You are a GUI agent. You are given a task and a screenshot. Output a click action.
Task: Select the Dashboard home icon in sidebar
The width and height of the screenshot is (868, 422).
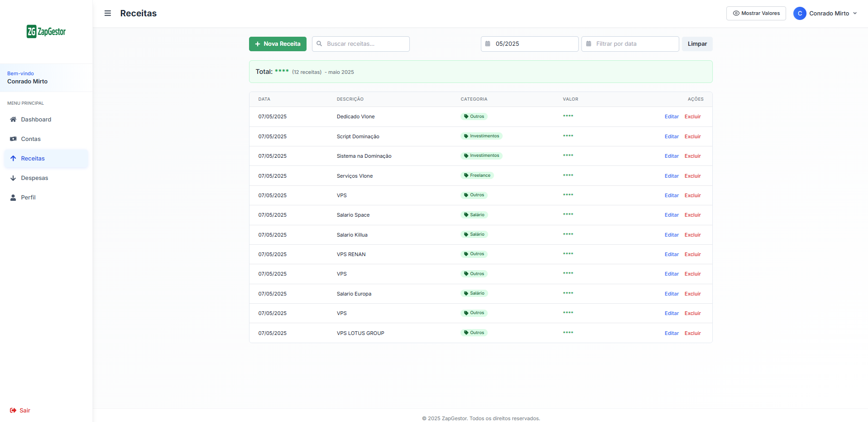point(13,119)
